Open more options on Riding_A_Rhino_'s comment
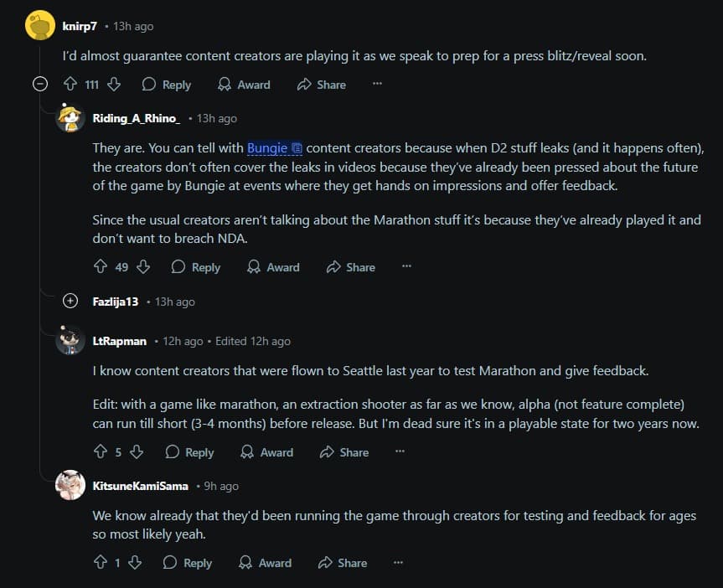The image size is (723, 588). tap(406, 267)
